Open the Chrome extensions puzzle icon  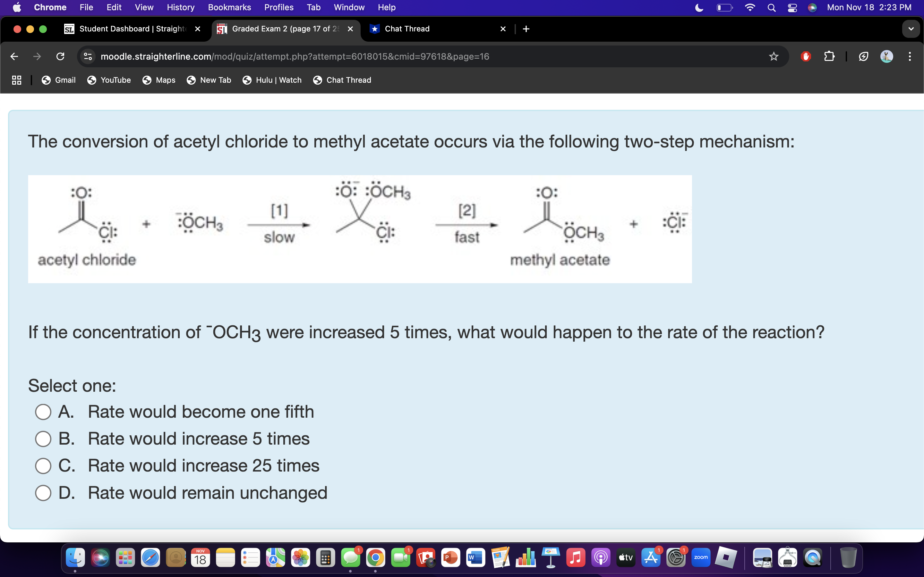(829, 56)
